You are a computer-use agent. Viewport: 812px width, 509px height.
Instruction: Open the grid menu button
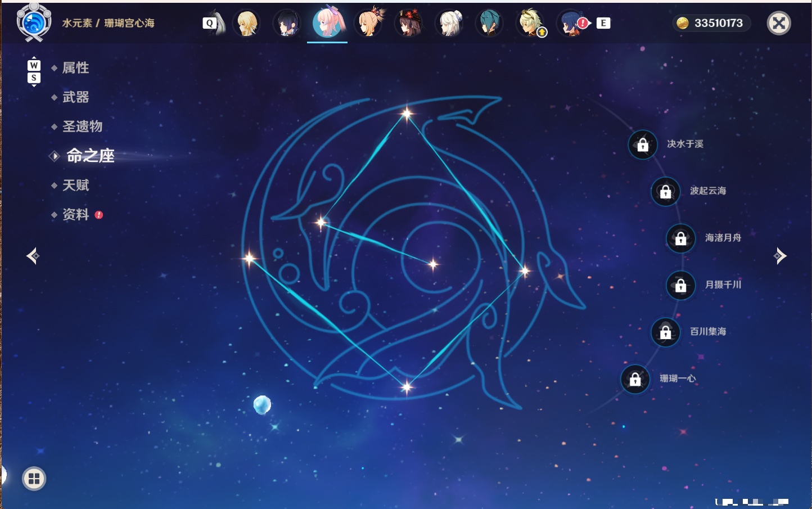tap(34, 479)
